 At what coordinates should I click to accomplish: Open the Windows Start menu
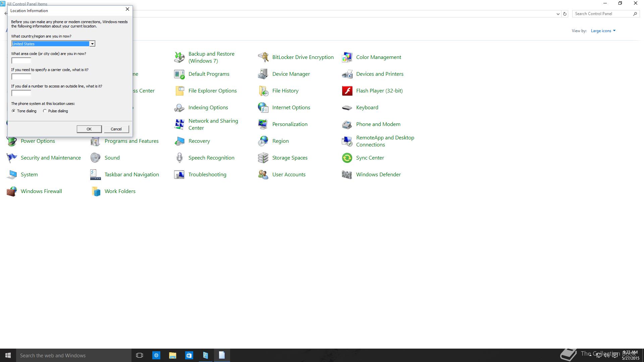8,355
